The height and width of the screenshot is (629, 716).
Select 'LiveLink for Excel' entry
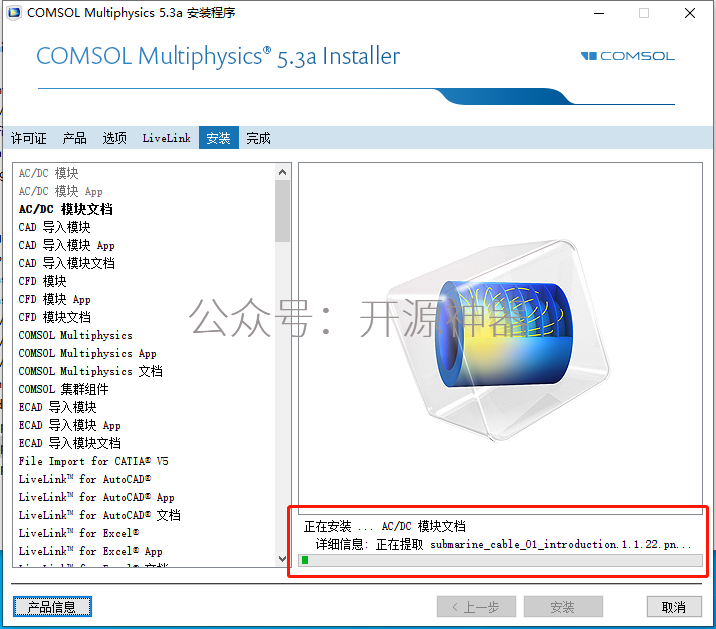[79, 533]
